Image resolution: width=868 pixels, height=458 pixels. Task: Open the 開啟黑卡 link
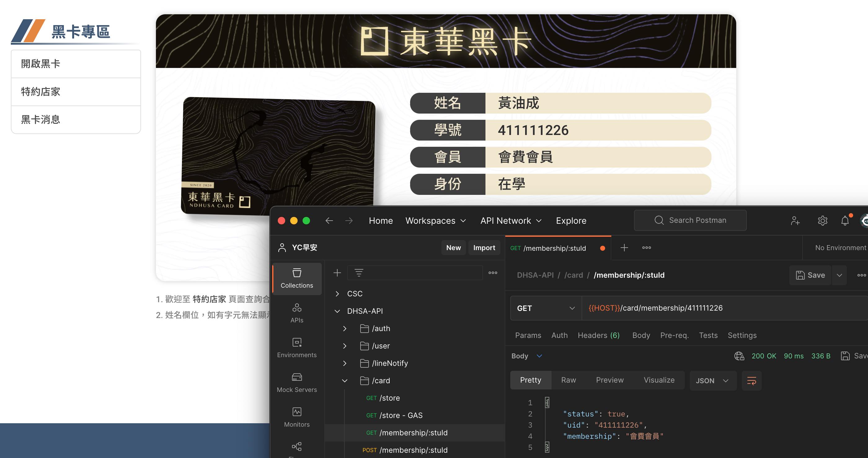[40, 63]
